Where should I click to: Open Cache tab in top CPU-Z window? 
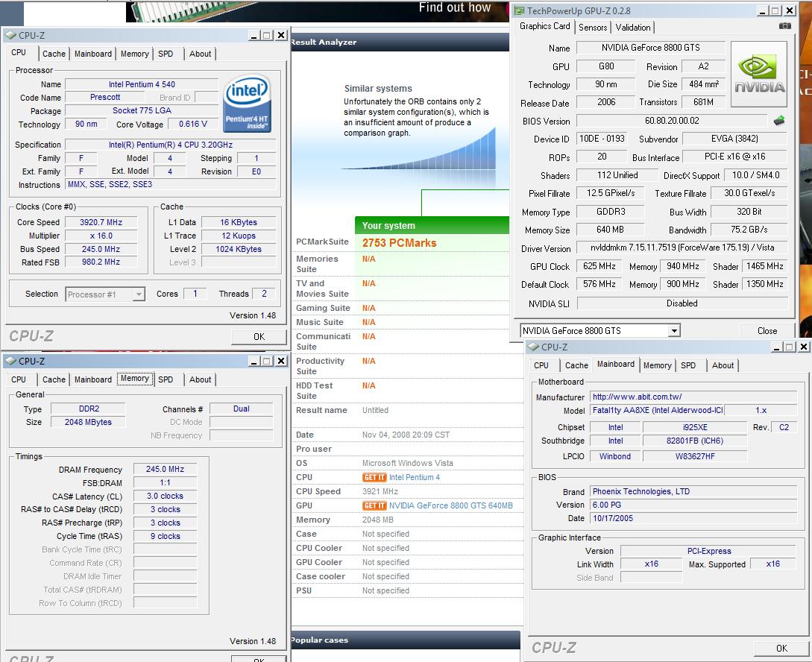pyautogui.click(x=54, y=54)
